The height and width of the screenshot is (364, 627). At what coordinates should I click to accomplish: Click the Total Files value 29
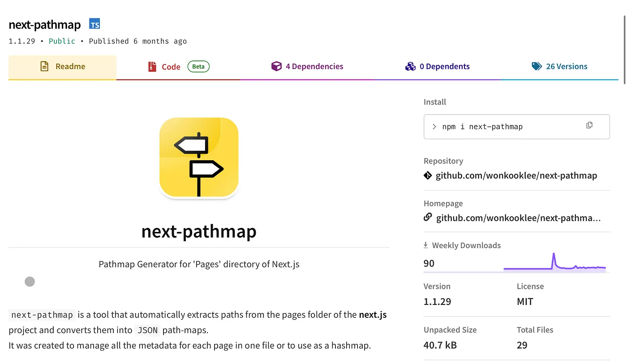pyautogui.click(x=522, y=345)
